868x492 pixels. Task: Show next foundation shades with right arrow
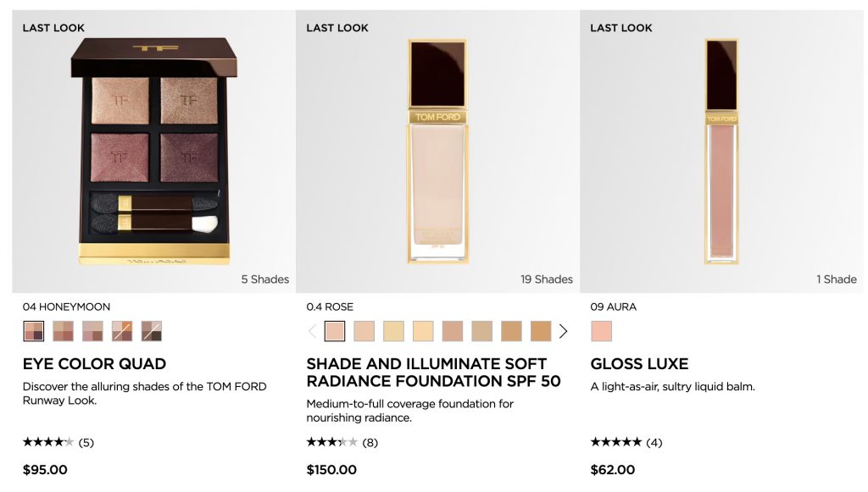click(564, 331)
